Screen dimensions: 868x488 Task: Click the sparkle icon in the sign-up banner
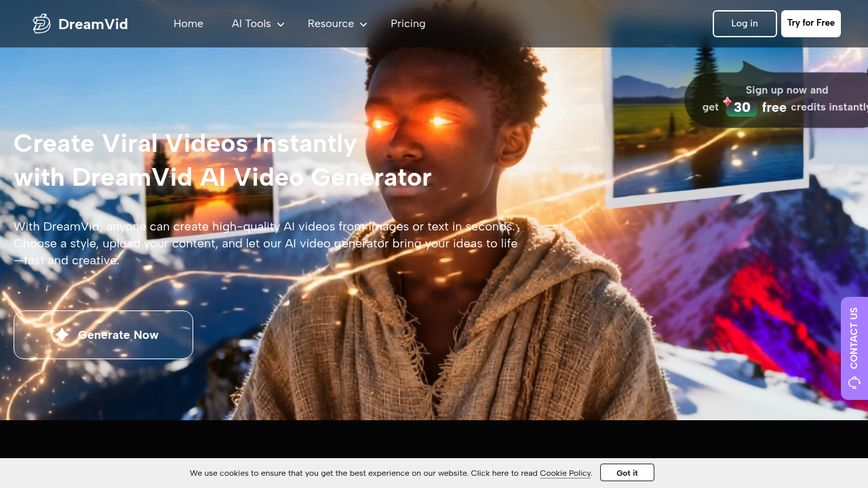[x=727, y=101]
